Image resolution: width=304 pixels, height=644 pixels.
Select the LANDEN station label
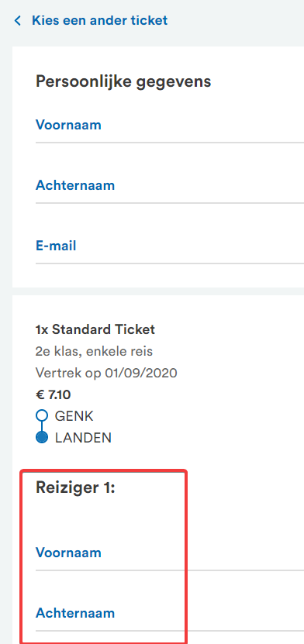(x=83, y=438)
